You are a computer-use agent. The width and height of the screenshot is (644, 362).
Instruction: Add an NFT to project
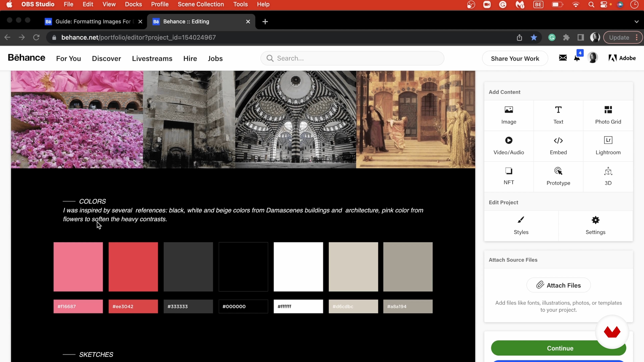pyautogui.click(x=508, y=176)
